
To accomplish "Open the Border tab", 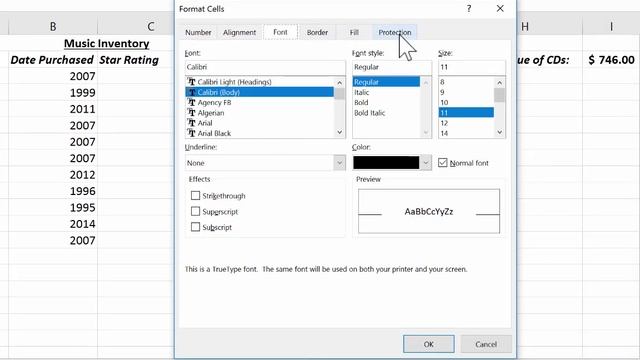I will pos(317,32).
